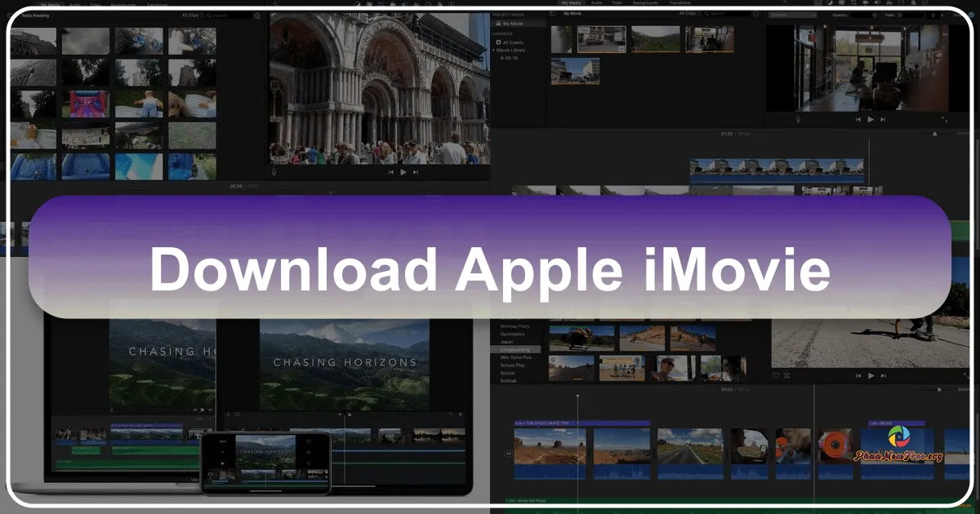980x514 pixels.
Task: Open the Cutaway overlay style dropdown
Action: (792, 13)
